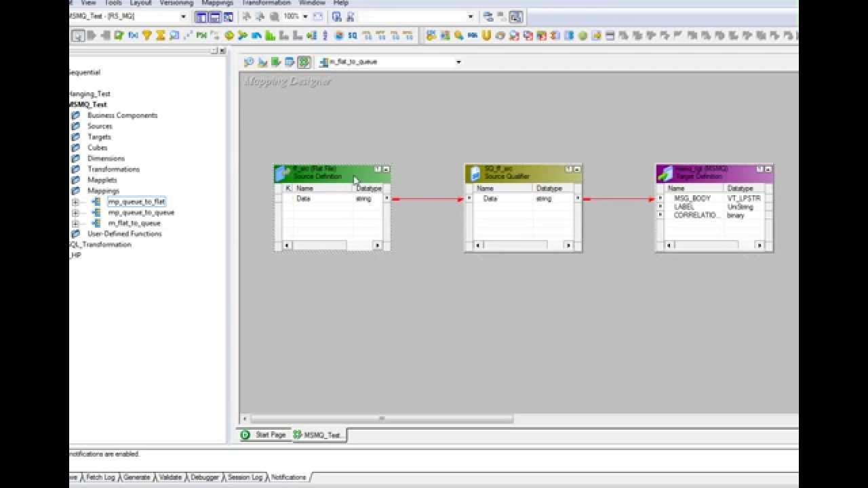This screenshot has width=868, height=488.
Task: Open the 100% zoom dropdown
Action: [305, 16]
